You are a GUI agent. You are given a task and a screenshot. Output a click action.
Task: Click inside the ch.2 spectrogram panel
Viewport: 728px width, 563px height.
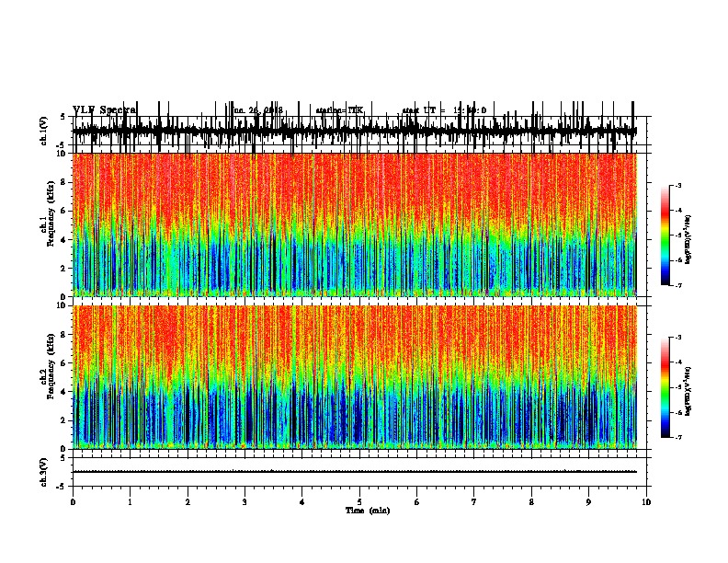click(355, 377)
